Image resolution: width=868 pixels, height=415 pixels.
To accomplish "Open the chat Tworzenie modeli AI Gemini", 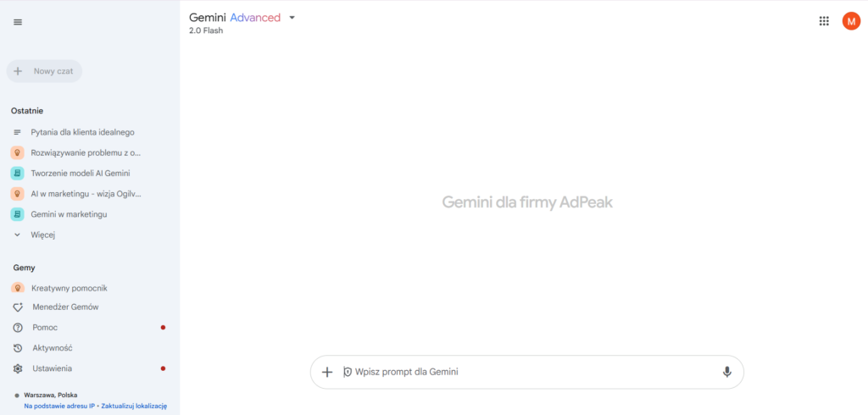I will pos(81,173).
